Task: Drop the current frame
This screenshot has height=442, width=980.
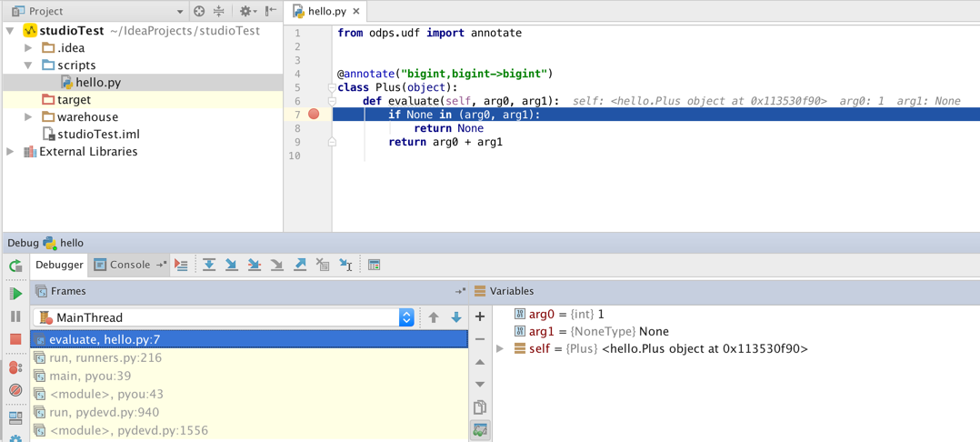Action: [323, 265]
